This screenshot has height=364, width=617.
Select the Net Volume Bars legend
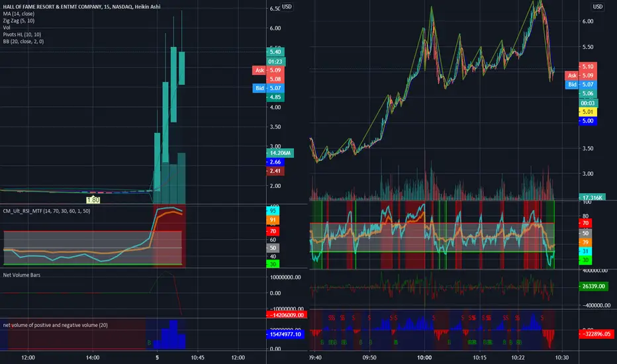[22, 275]
